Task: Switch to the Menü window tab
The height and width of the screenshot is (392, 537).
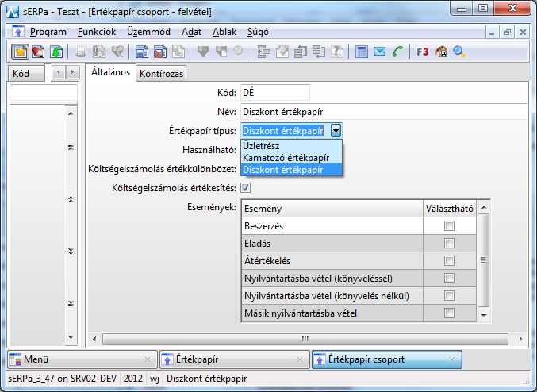Action: pyautogui.click(x=82, y=359)
